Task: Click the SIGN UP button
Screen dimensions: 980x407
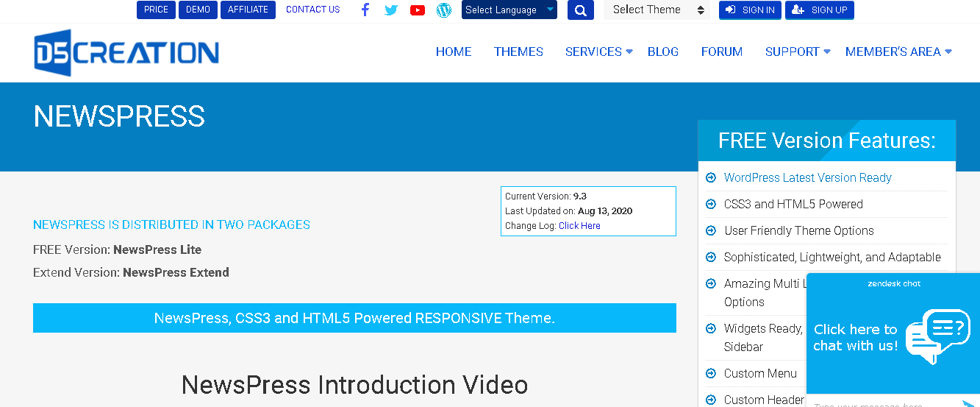Action: coord(820,10)
